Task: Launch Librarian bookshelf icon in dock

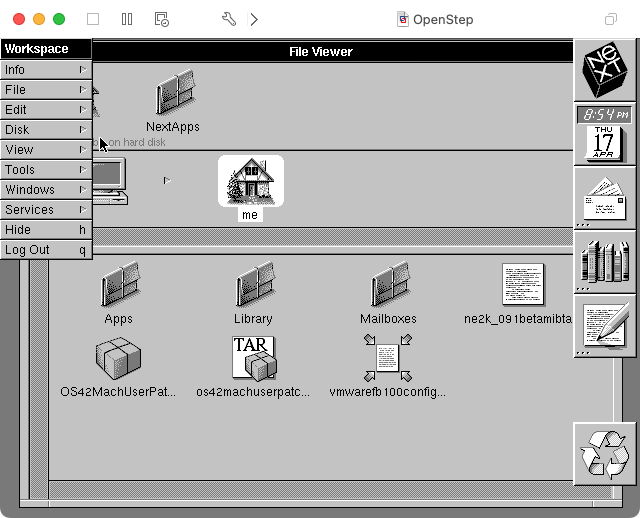Action: pos(604,262)
